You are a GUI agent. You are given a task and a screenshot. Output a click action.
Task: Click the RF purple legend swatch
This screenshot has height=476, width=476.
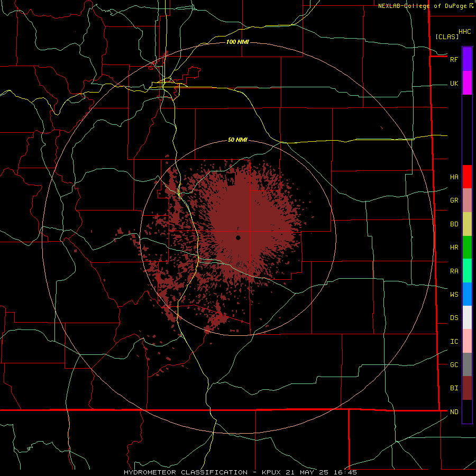pos(467,59)
